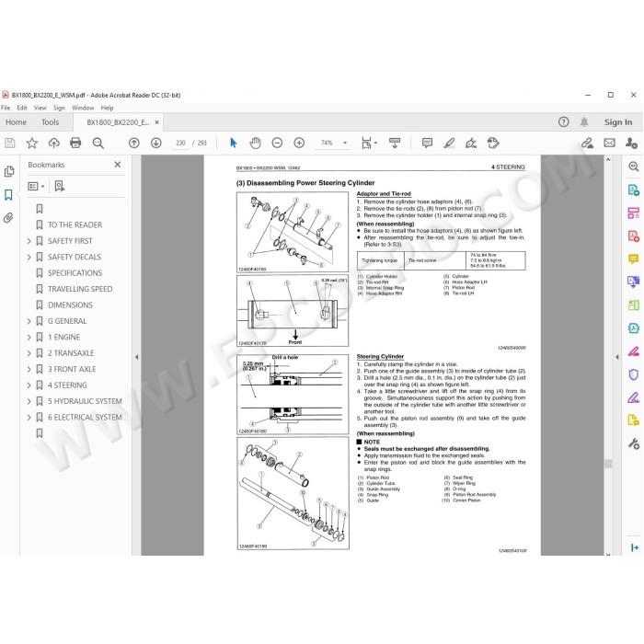
Task: Click the upload to cloud icon
Action: click(x=53, y=143)
